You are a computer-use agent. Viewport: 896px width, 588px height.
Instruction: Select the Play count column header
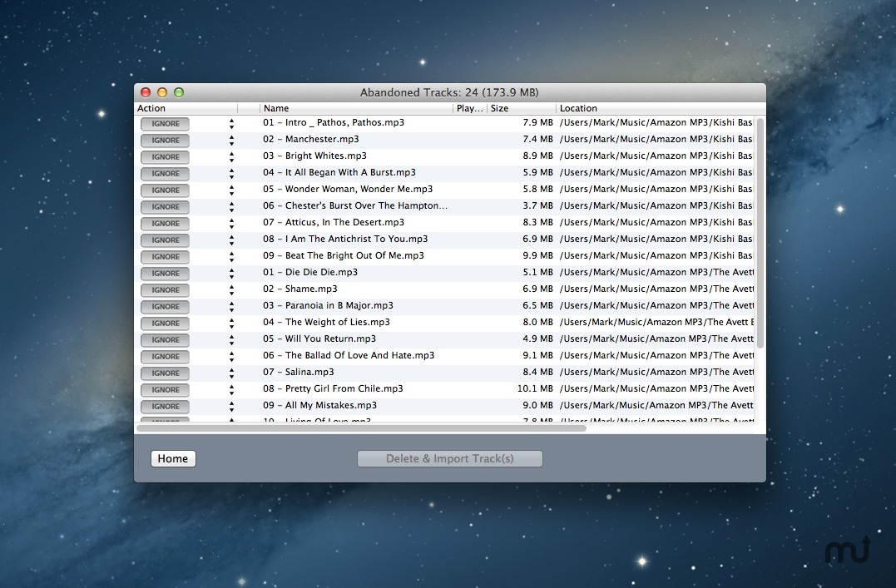point(469,108)
